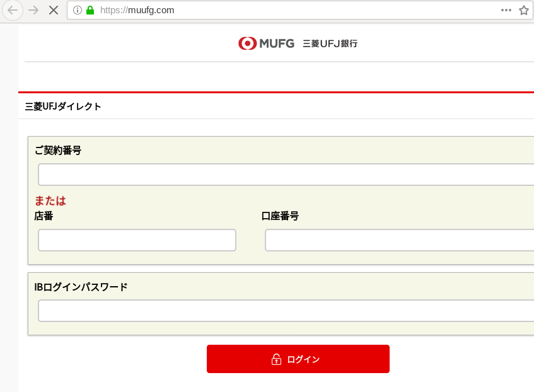Focus the 店番 input field
Screen dimensions: 534x392
(x=137, y=240)
